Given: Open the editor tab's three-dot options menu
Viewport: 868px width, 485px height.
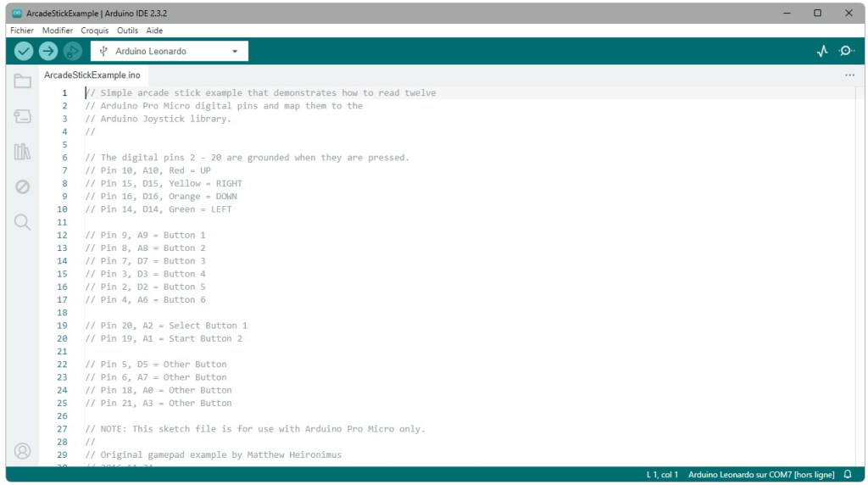Looking at the screenshot, I should 849,75.
